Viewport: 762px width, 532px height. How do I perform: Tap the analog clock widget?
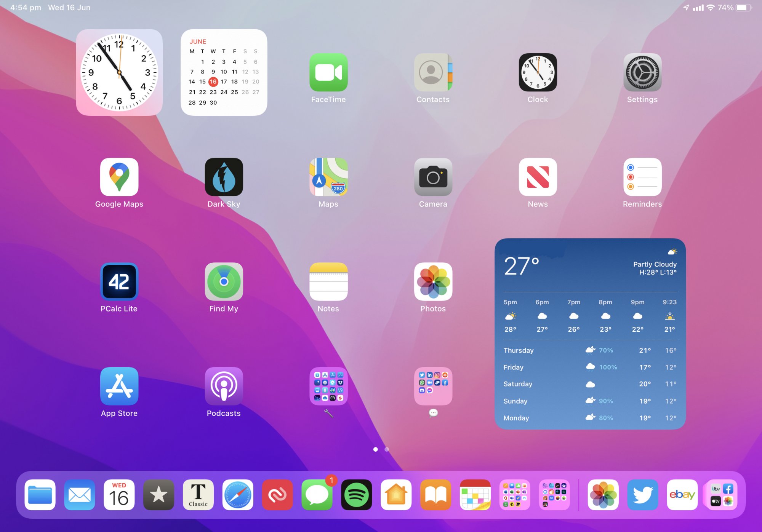point(119,72)
